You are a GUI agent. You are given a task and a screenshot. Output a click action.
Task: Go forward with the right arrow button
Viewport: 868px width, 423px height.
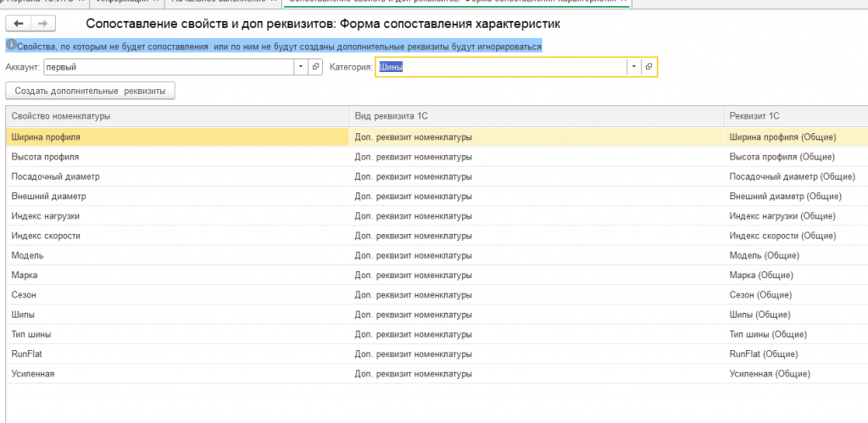[x=43, y=23]
